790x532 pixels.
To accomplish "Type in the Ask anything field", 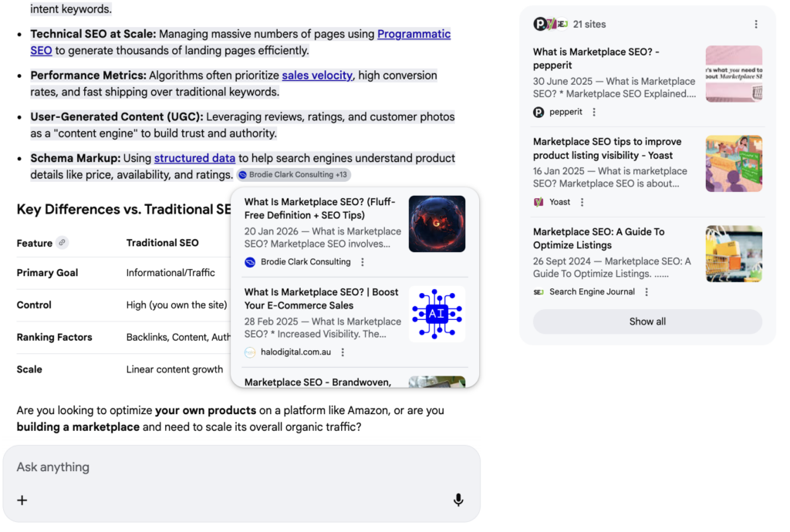I will coord(231,467).
